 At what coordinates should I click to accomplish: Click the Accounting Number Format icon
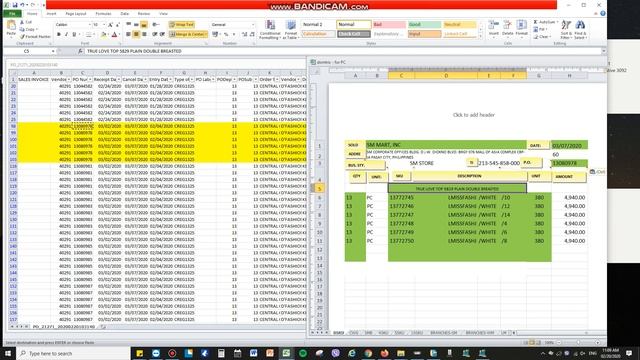point(216,34)
